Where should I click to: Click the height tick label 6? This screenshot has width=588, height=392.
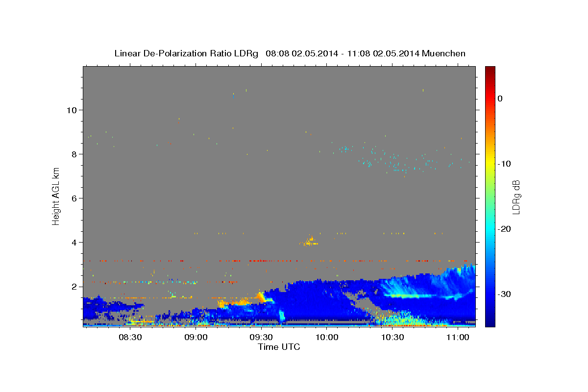point(74,198)
